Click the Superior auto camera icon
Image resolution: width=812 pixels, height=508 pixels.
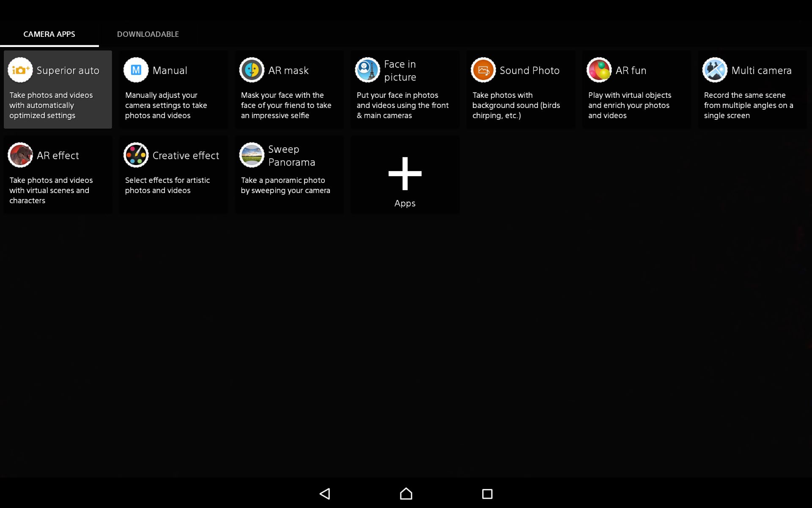(20, 70)
